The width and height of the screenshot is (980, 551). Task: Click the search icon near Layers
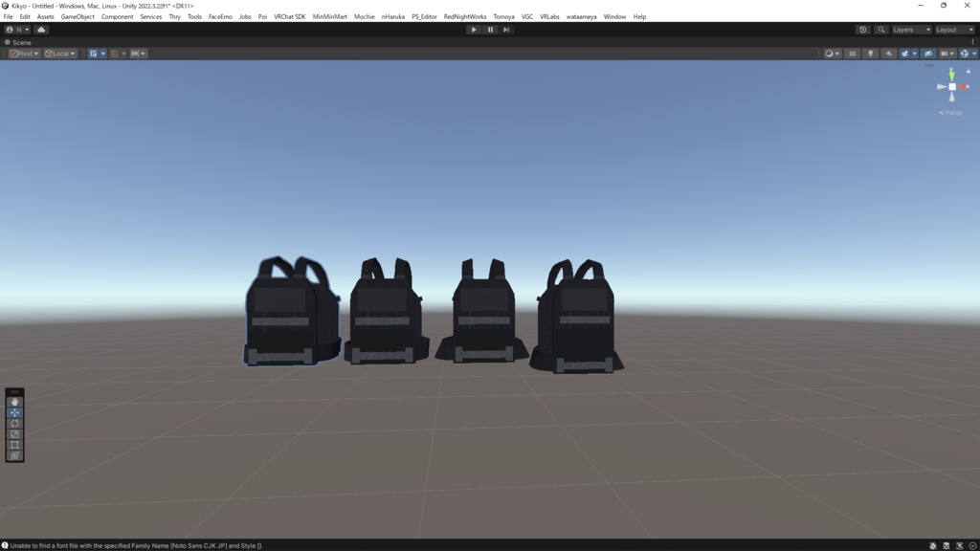[x=880, y=30]
